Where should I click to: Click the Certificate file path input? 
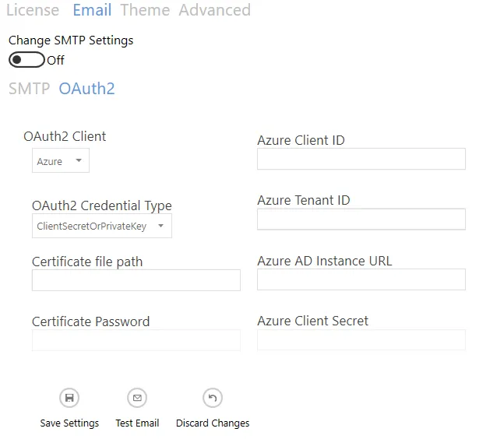(136, 280)
